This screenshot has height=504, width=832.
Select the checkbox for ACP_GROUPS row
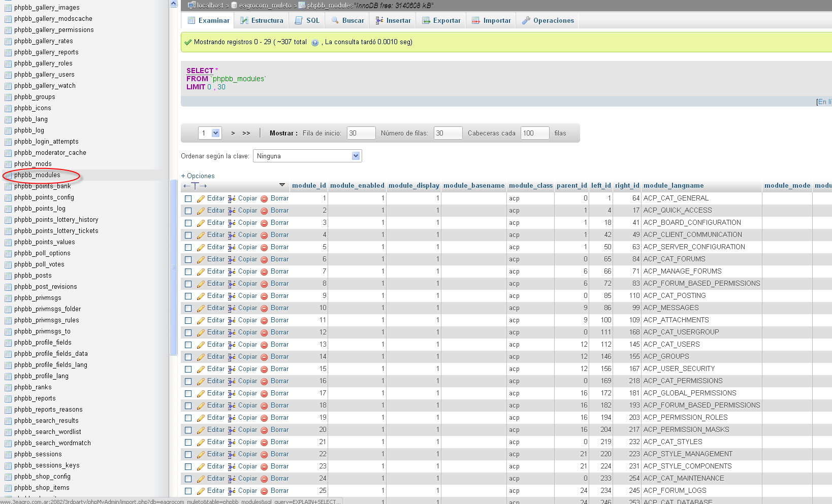pos(188,357)
